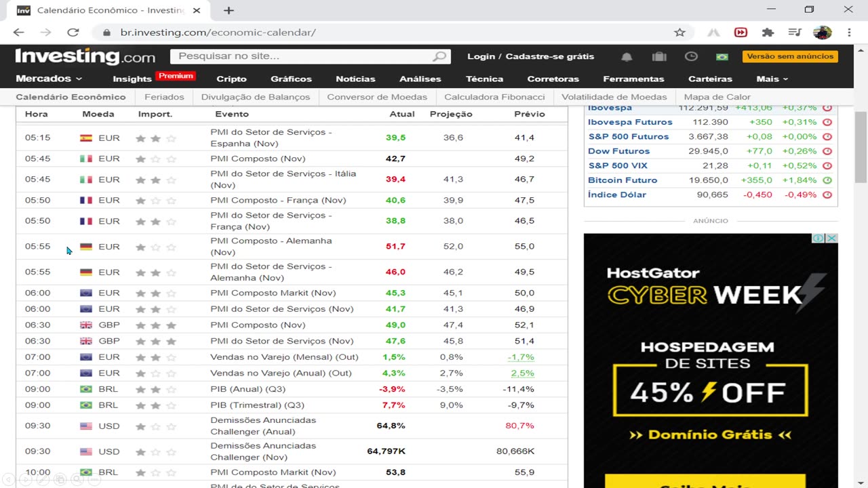Image resolution: width=868 pixels, height=488 pixels.
Task: Open the Índice Dólar link
Action: pos(617,195)
